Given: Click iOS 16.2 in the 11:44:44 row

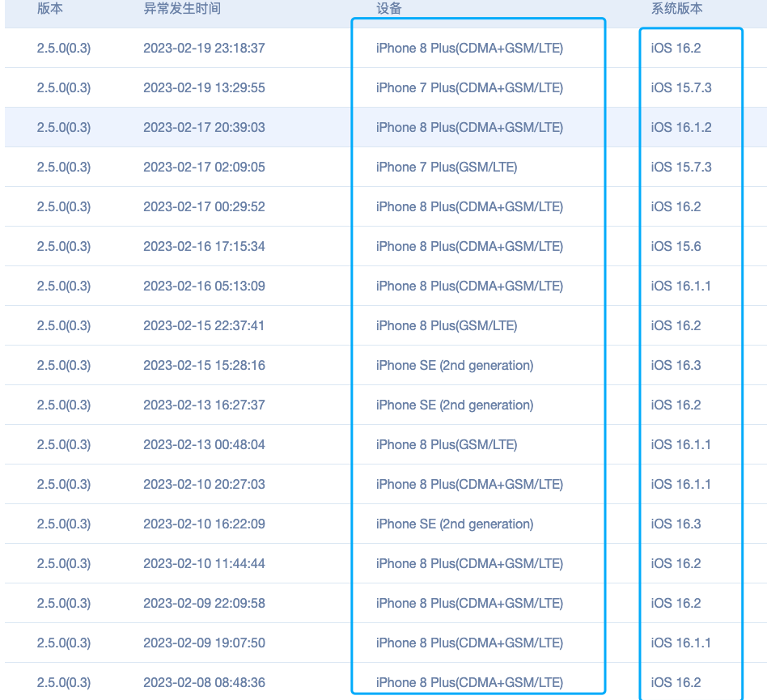Looking at the screenshot, I should point(676,563).
